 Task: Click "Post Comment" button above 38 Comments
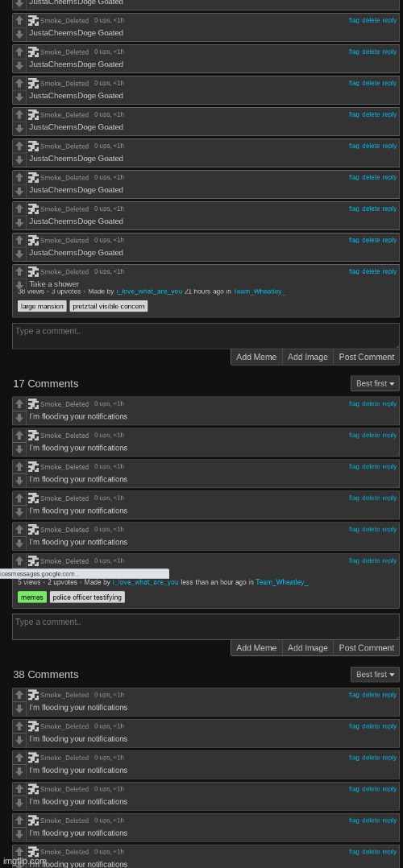coord(367,647)
